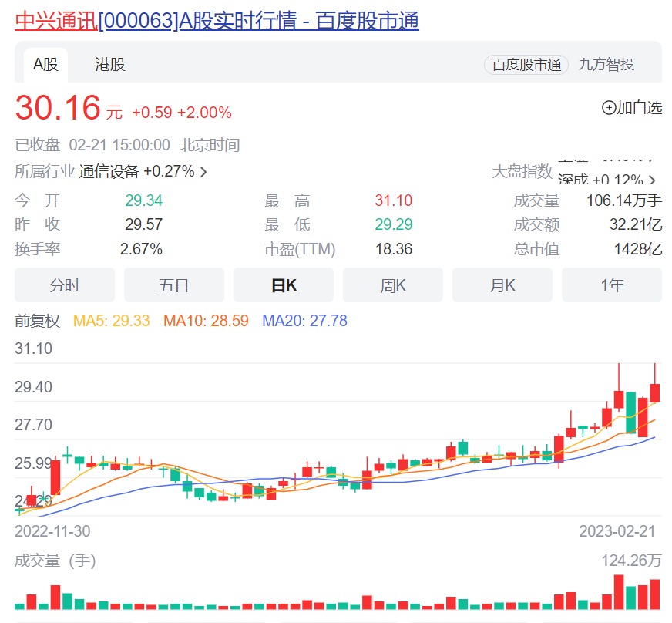This screenshot has height=623, width=672.
Task: Switch to the 月K chart
Action: 502,285
